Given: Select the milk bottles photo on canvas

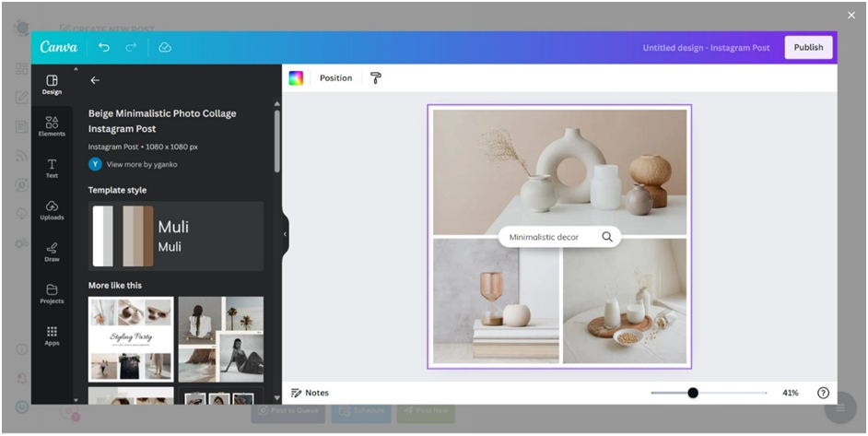Looking at the screenshot, I should pos(625,300).
